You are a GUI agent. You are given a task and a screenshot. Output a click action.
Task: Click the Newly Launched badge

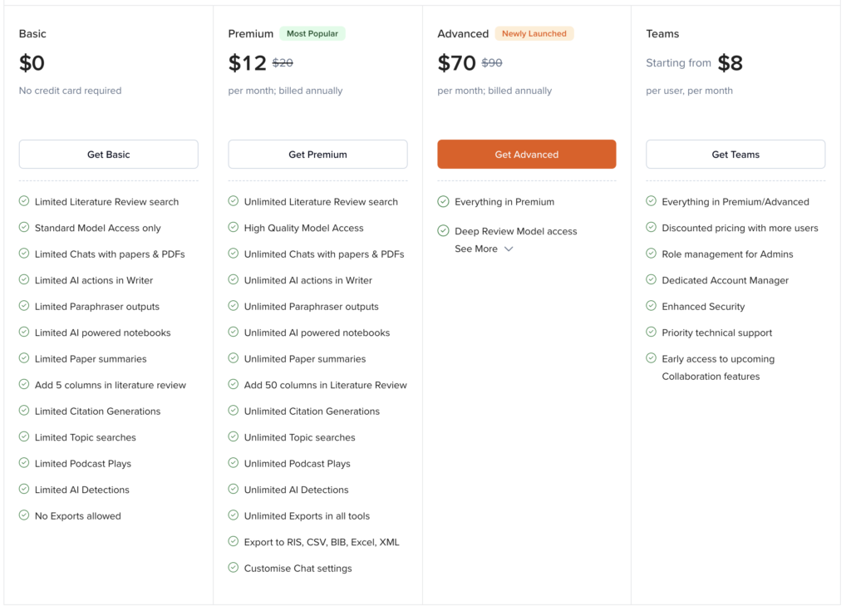coord(534,34)
